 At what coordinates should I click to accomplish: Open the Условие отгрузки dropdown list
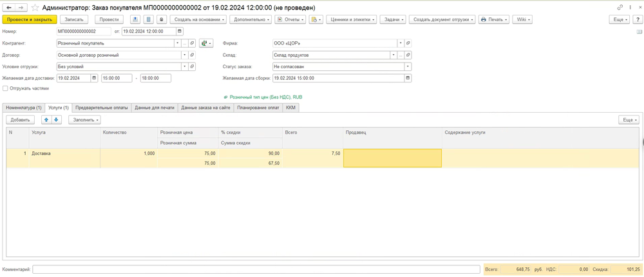[184, 66]
